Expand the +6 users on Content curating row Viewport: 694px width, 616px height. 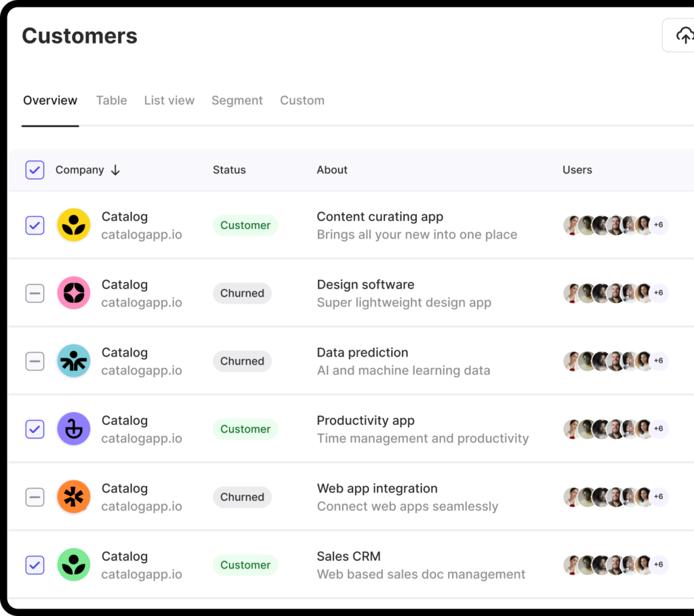pos(658,225)
